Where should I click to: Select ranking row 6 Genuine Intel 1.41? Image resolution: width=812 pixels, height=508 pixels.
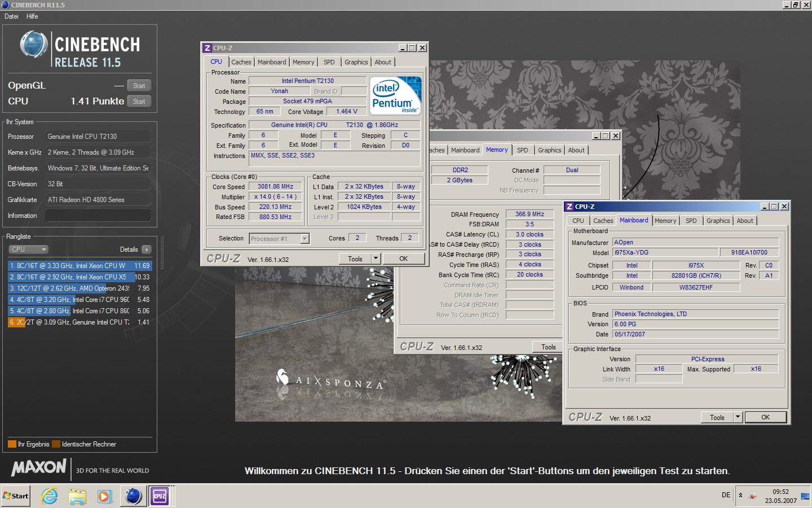80,322
